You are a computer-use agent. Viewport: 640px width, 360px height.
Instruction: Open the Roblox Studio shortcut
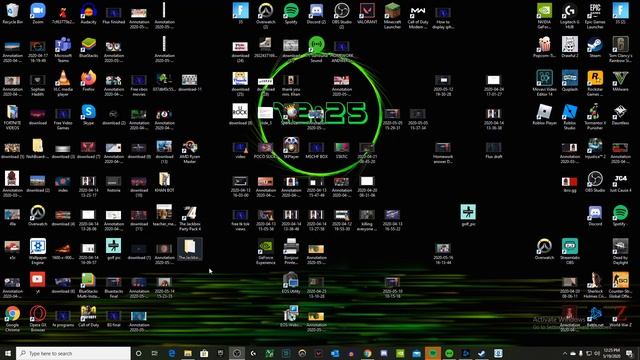click(x=569, y=117)
